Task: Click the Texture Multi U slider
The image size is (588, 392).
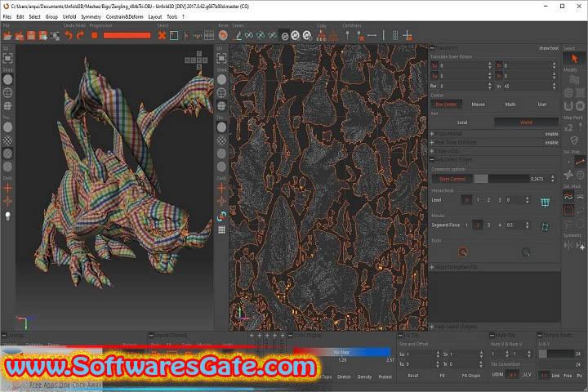Action: pos(556,354)
